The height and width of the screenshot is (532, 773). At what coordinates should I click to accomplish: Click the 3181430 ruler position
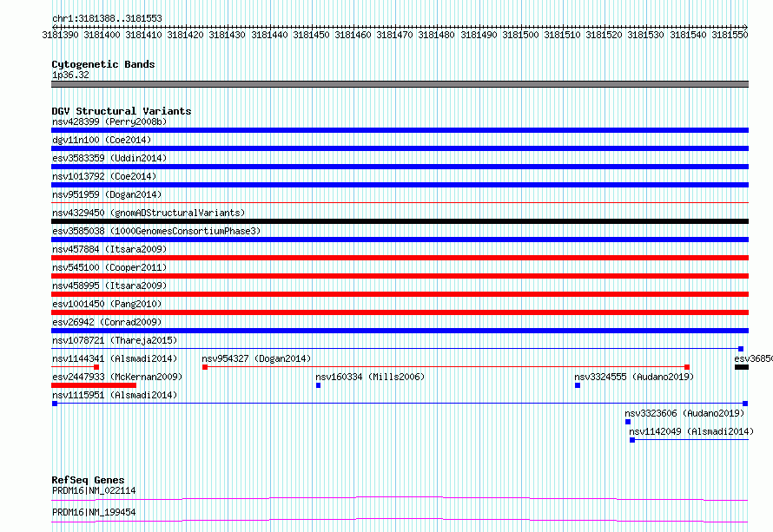227,35
